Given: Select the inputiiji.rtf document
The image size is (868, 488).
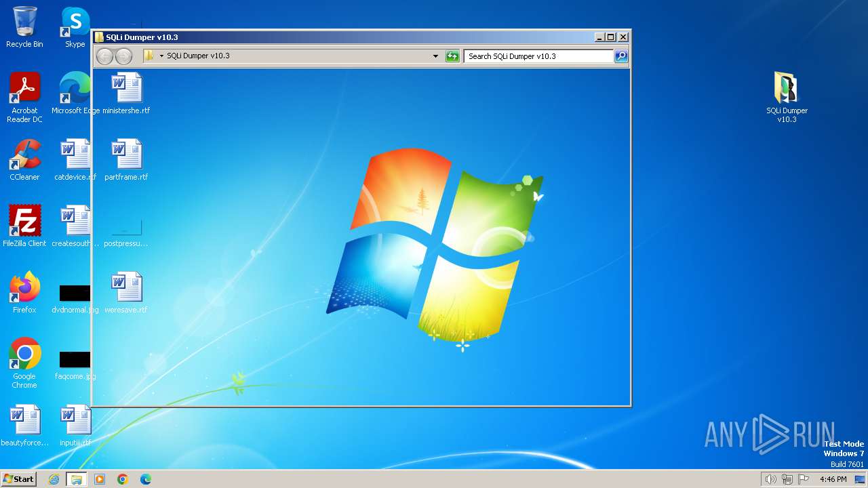Looking at the screenshot, I should click(x=75, y=426).
